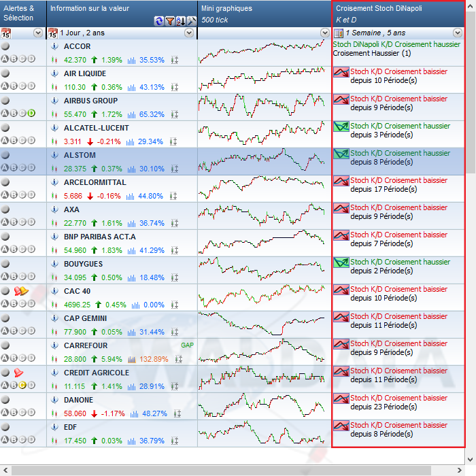
Task: Open the ACCOR mini chart
Action: coord(261,52)
